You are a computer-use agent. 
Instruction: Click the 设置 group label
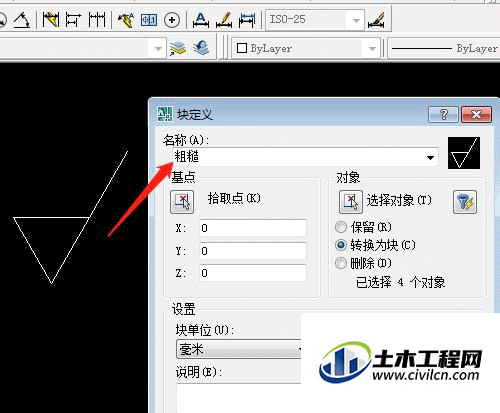point(183,309)
